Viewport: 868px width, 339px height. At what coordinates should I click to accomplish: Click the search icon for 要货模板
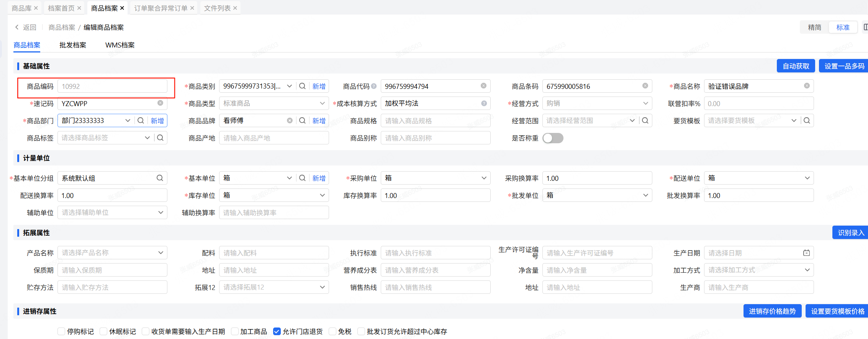click(x=807, y=121)
